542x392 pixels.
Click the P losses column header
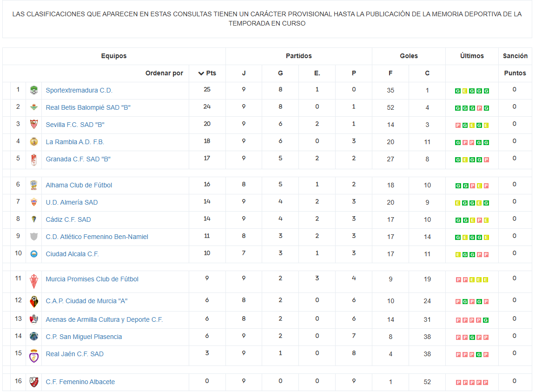[354, 73]
